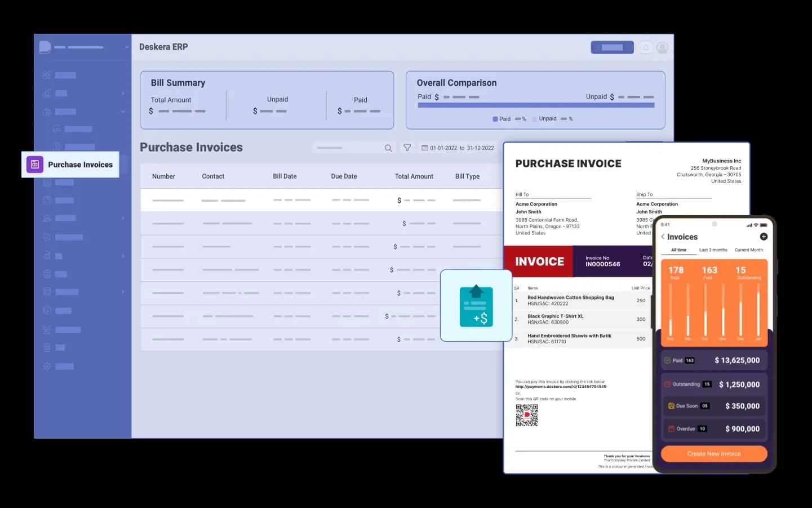Tap the plus icon in mobile Invoices
The height and width of the screenshot is (508, 812).
(764, 237)
